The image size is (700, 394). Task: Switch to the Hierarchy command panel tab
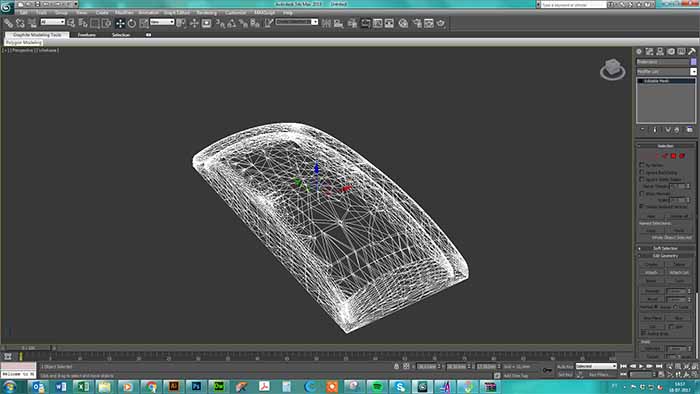[x=660, y=51]
